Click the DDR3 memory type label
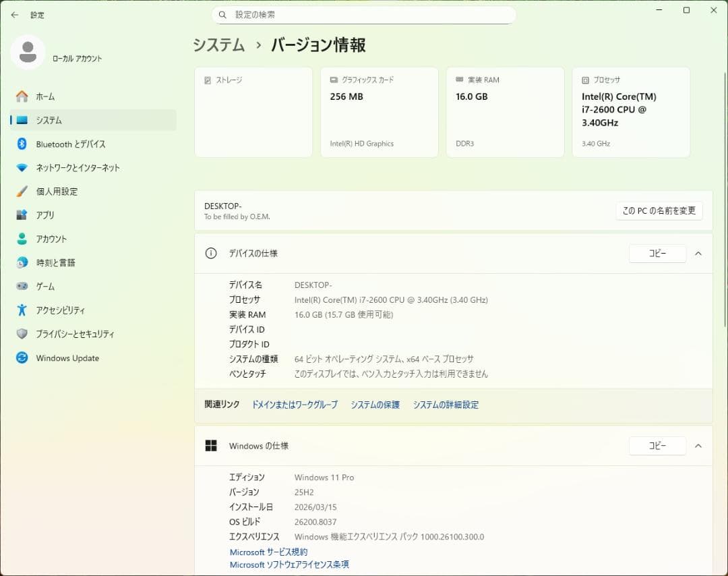 point(464,144)
